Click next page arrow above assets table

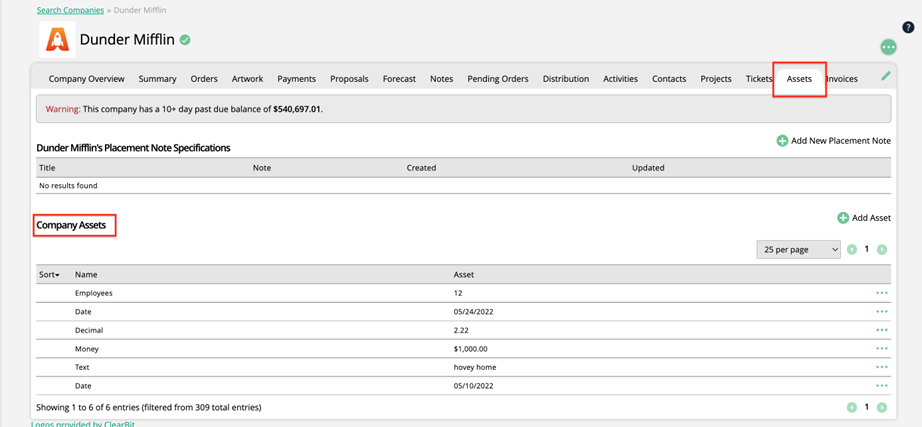882,249
